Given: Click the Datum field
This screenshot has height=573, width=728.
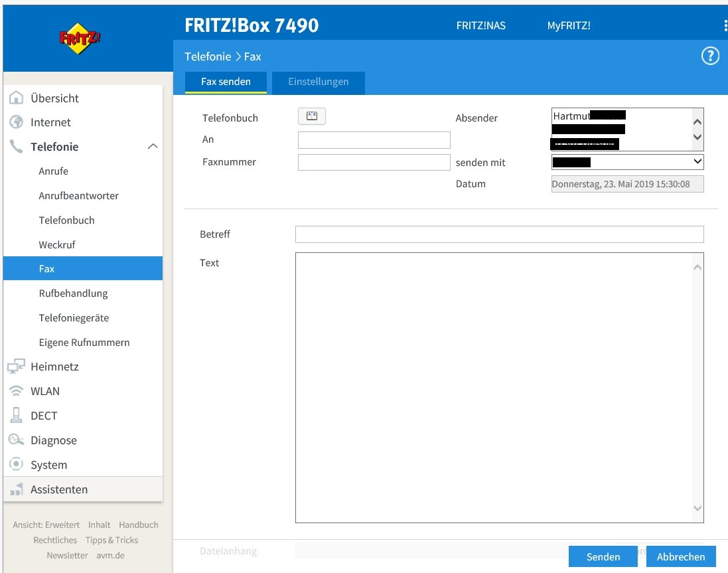Looking at the screenshot, I should point(627,184).
